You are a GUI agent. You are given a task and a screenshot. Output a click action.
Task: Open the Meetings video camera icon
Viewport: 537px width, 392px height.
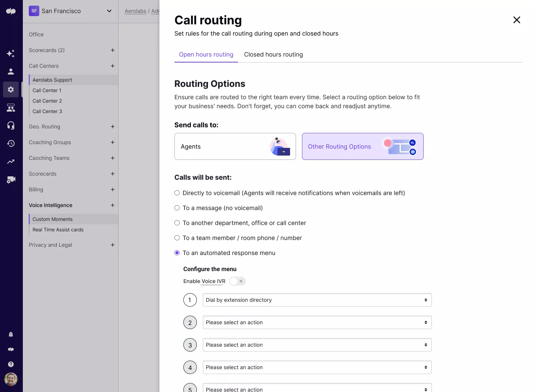point(11,180)
